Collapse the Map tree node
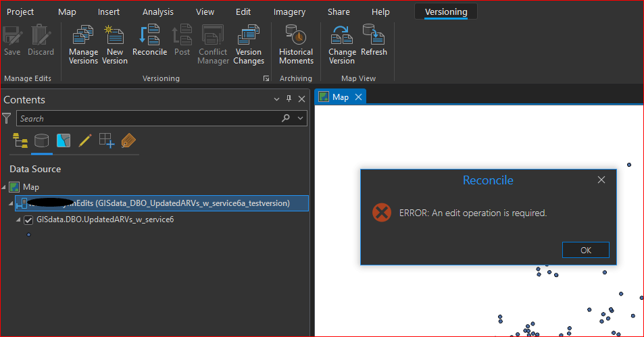This screenshot has height=337, width=644. [x=3, y=187]
